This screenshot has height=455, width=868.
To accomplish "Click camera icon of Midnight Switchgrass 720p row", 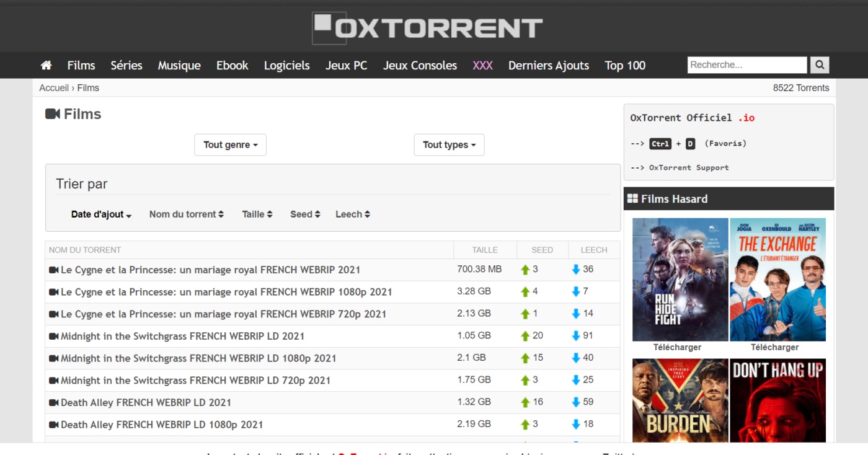I will 53,381.
